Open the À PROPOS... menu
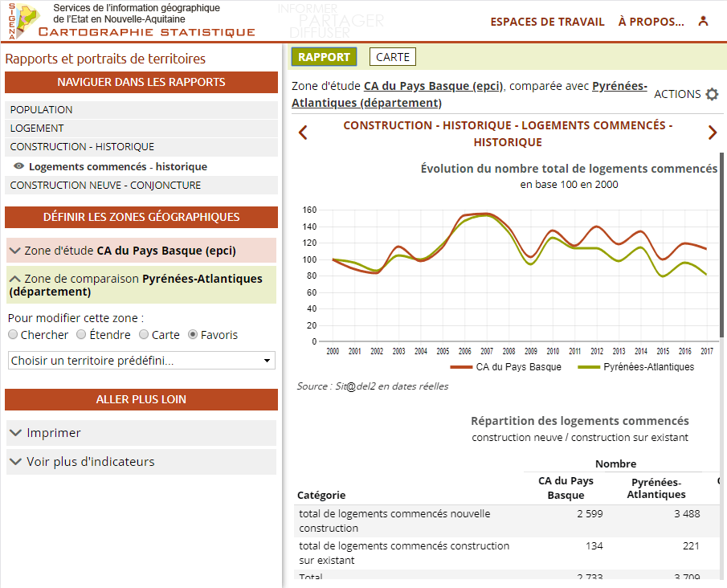 click(x=651, y=22)
